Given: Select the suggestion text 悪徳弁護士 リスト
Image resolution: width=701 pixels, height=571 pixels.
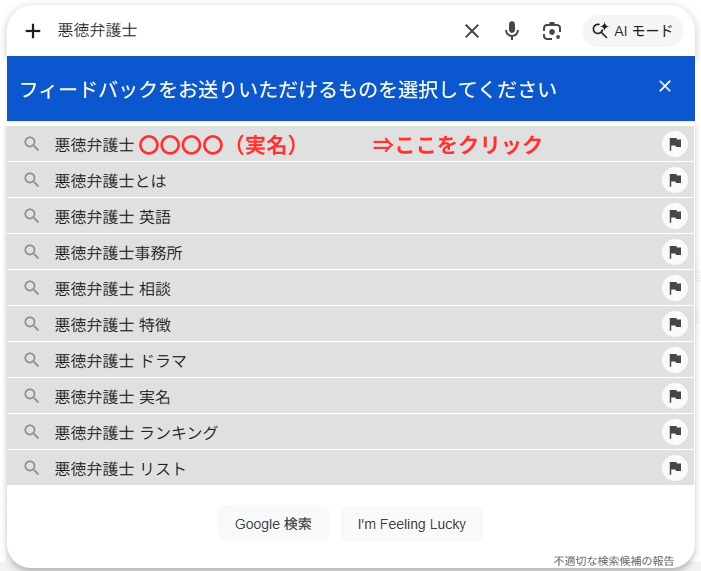Looking at the screenshot, I should [120, 469].
